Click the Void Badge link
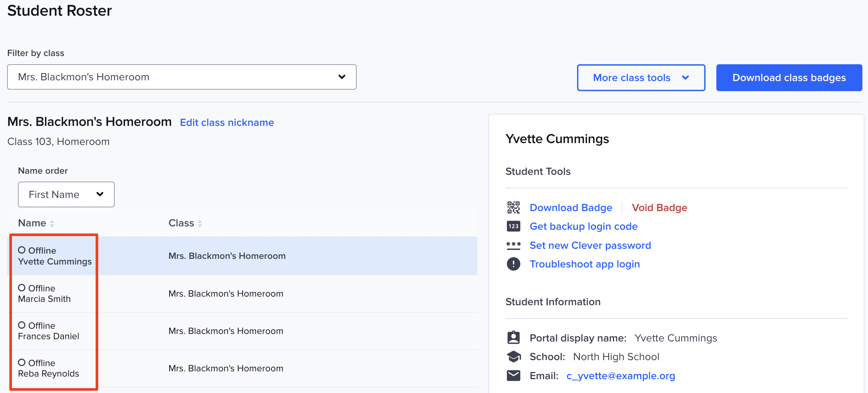Screen dimensions: 868x393 coord(660,208)
